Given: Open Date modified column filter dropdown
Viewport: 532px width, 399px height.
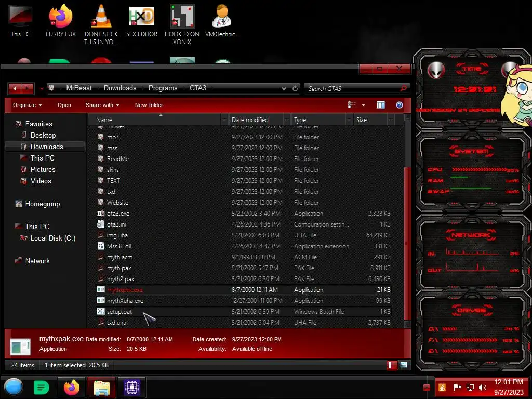Looking at the screenshot, I should (286, 120).
